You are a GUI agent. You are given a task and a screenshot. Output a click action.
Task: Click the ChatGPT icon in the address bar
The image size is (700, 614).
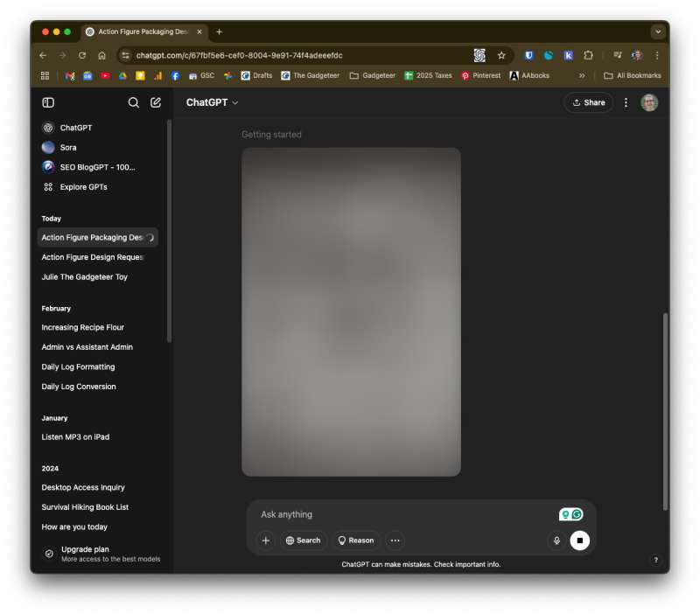pos(479,55)
